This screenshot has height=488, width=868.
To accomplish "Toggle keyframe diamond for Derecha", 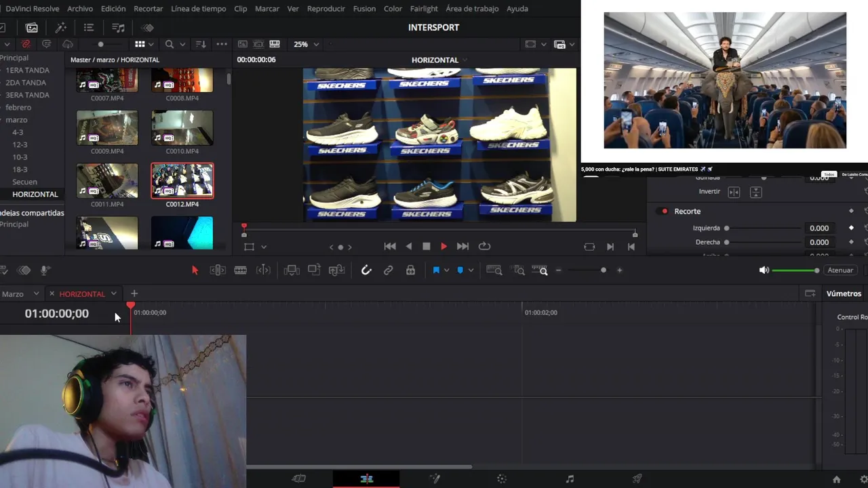I will tap(851, 242).
